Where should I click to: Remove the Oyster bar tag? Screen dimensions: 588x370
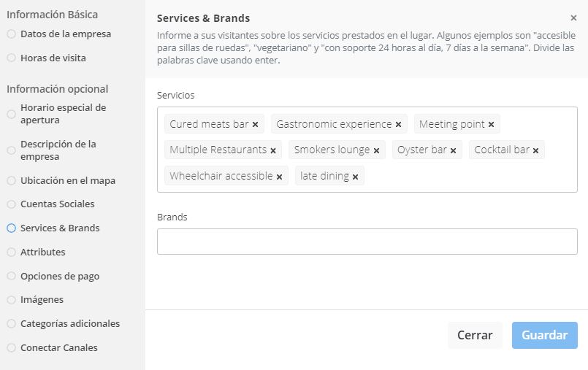coord(453,150)
